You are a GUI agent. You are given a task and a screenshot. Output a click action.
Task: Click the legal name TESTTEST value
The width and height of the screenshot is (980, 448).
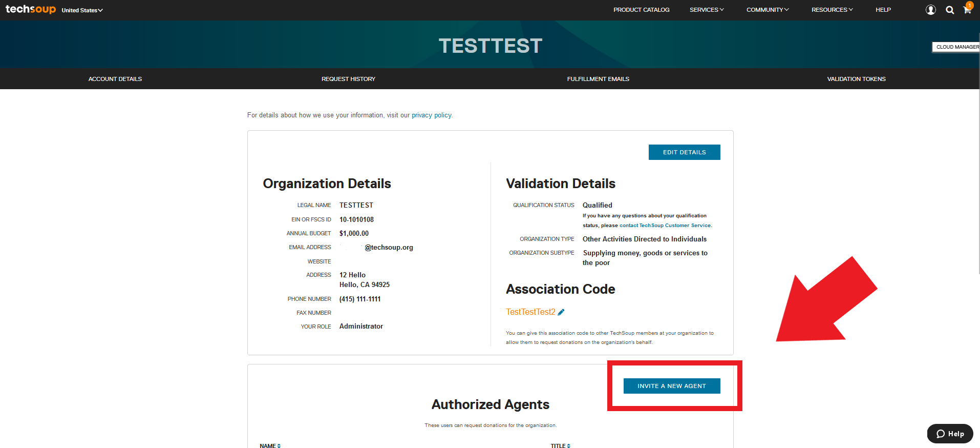356,205
